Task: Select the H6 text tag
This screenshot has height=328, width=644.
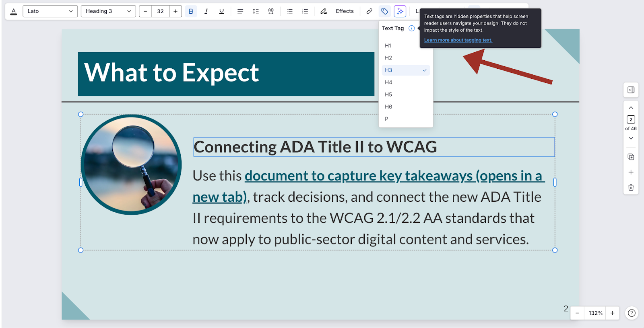Action: pyautogui.click(x=406, y=107)
